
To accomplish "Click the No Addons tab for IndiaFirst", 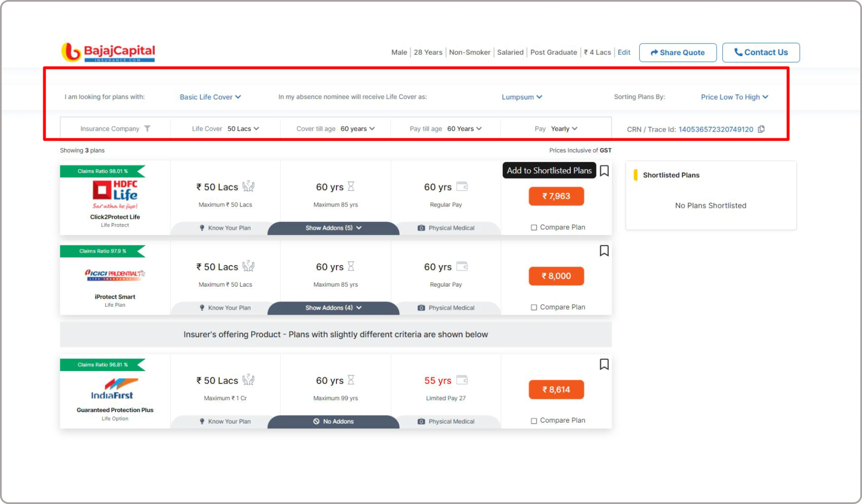I will (x=334, y=422).
